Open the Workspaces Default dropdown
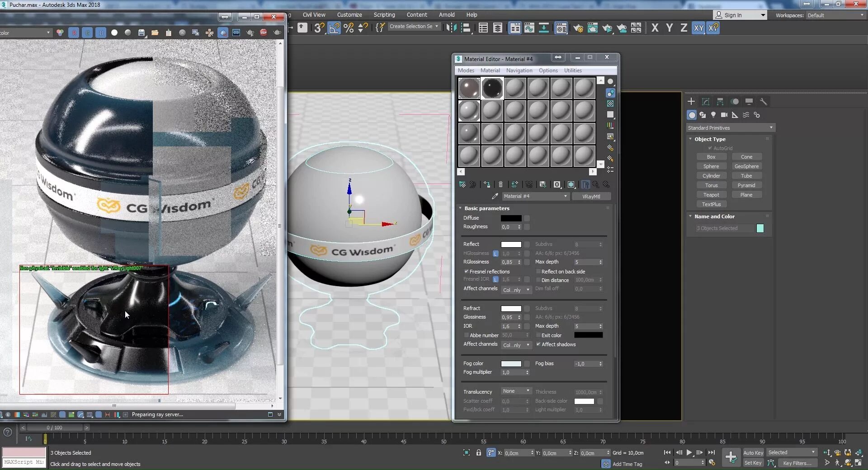 835,15
